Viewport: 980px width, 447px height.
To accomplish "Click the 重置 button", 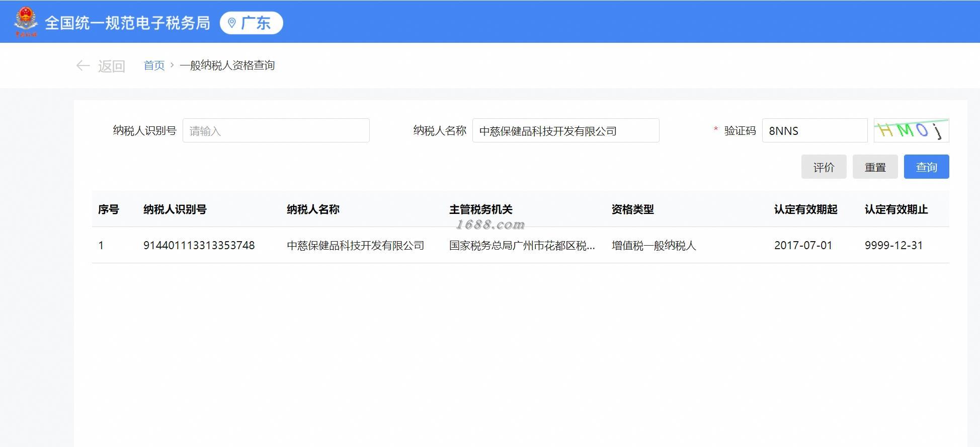I will tap(875, 167).
